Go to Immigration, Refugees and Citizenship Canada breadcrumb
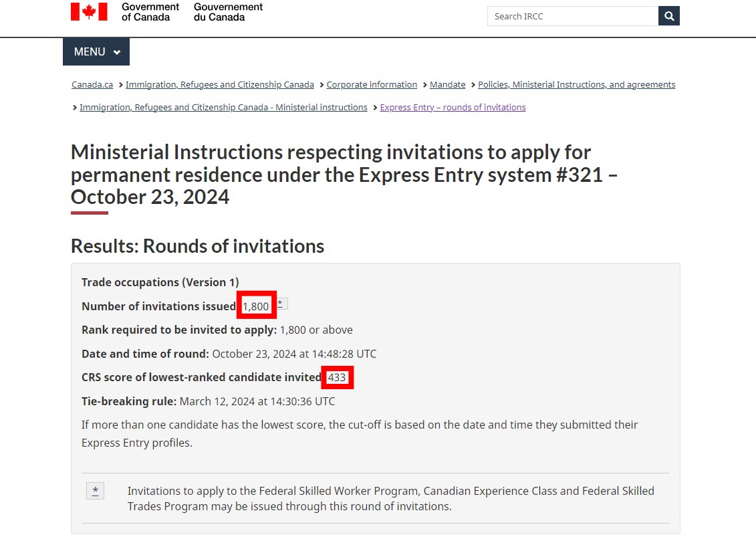 click(x=219, y=84)
